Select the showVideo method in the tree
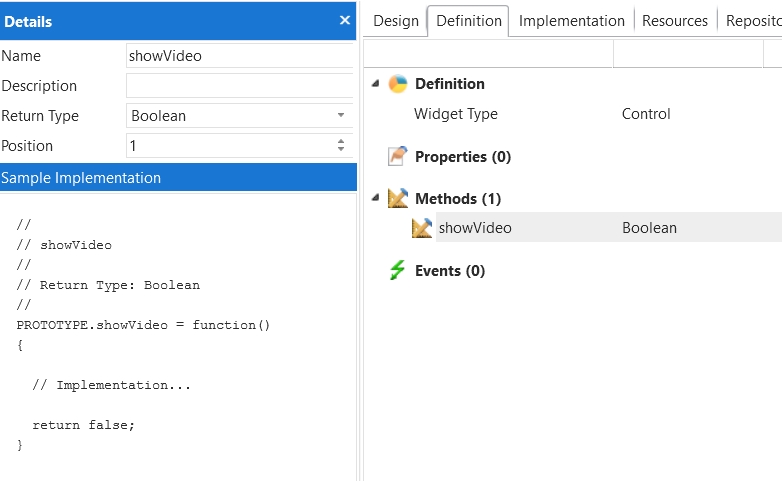The width and height of the screenshot is (782, 481). 475,228
